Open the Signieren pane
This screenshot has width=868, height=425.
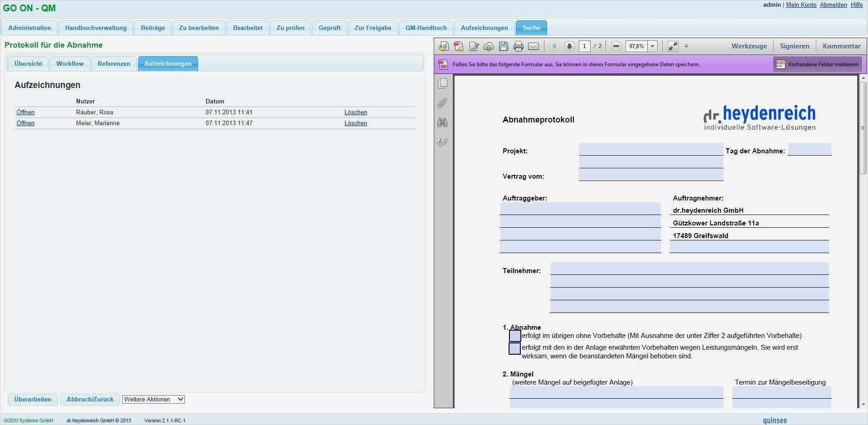(x=795, y=46)
